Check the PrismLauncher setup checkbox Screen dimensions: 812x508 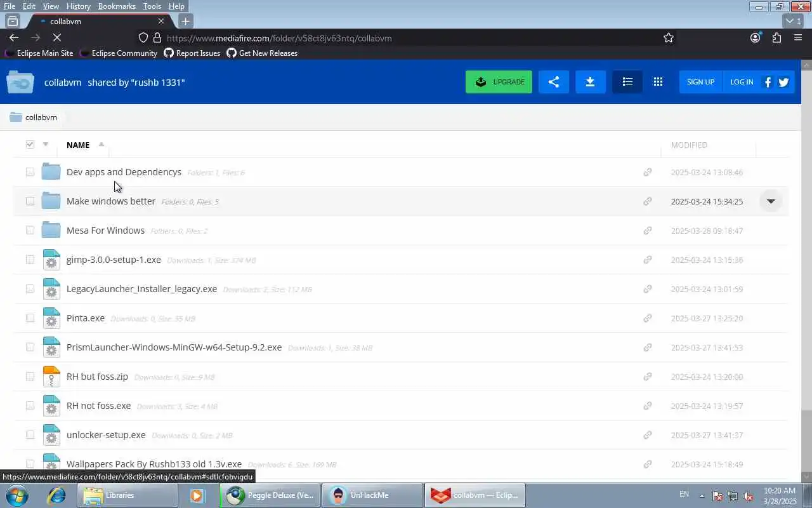click(30, 347)
